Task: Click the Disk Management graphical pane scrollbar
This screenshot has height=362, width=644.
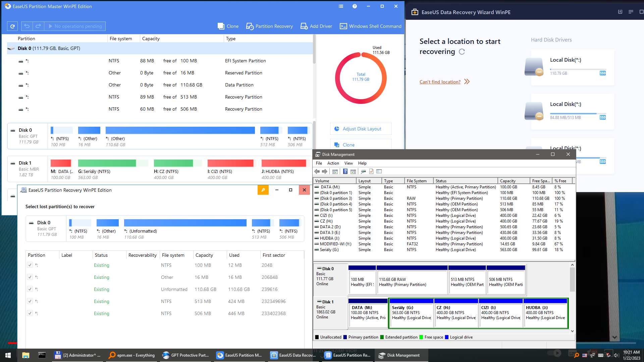Action: (x=572, y=280)
